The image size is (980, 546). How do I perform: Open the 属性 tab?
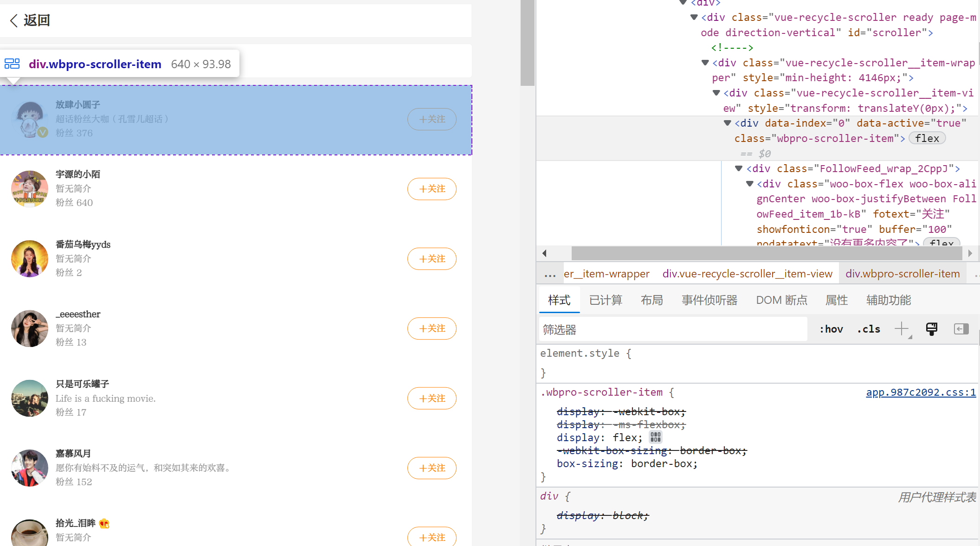click(837, 300)
